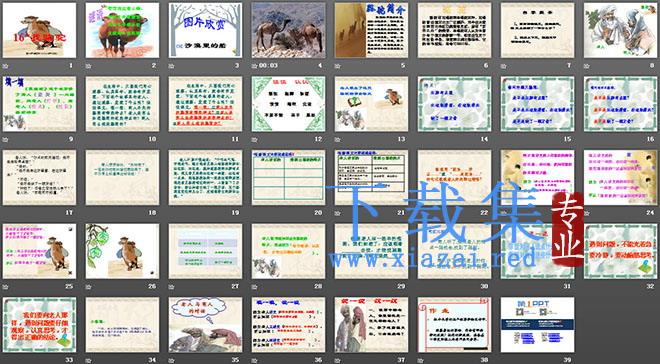The height and width of the screenshot is (364, 660).
Task: Click the star icon below slide 8
Action: (587, 66)
